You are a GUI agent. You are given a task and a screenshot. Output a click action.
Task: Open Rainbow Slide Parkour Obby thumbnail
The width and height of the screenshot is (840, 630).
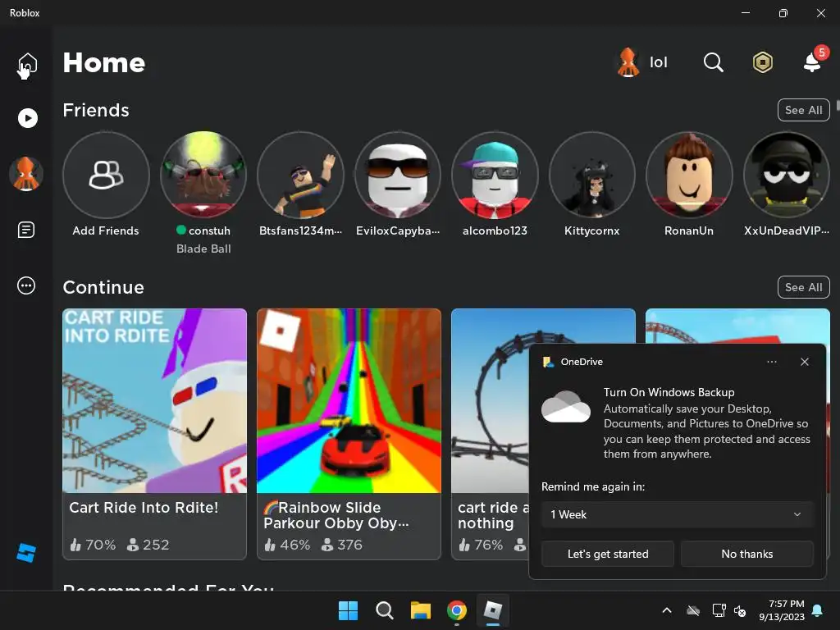[x=349, y=400]
